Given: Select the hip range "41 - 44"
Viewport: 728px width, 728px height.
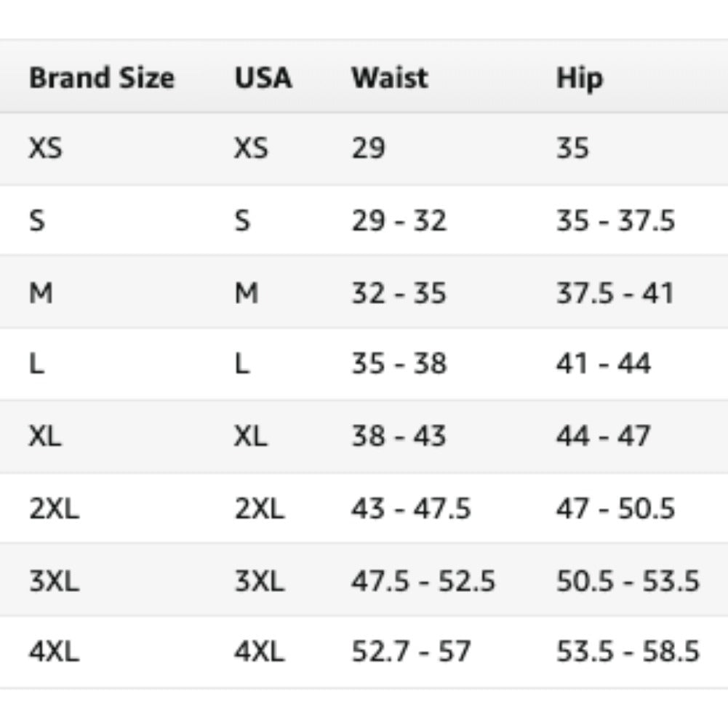Looking at the screenshot, I should pyautogui.click(x=603, y=364).
